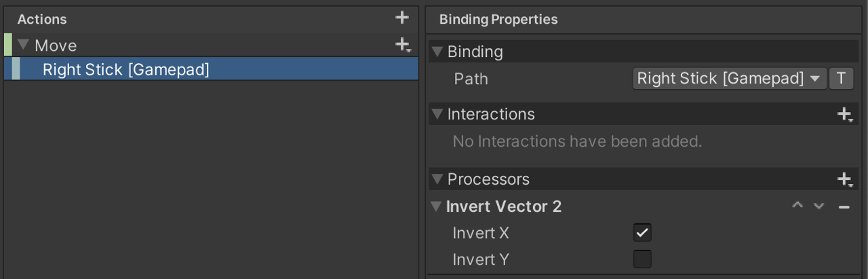Collapse the Binding section foldout
The height and width of the screenshot is (279, 868).
[437, 52]
